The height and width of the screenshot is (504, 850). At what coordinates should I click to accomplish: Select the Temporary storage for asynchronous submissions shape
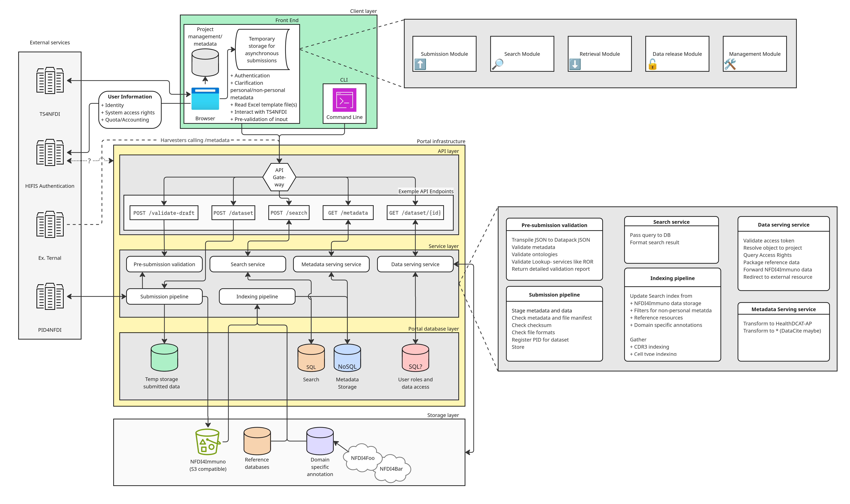tap(262, 50)
